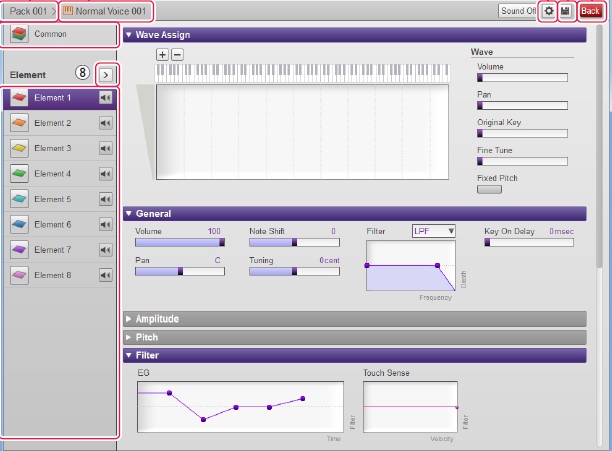Click the arrow button beside Element
Viewport: 612px width, 451px height.
pos(106,74)
